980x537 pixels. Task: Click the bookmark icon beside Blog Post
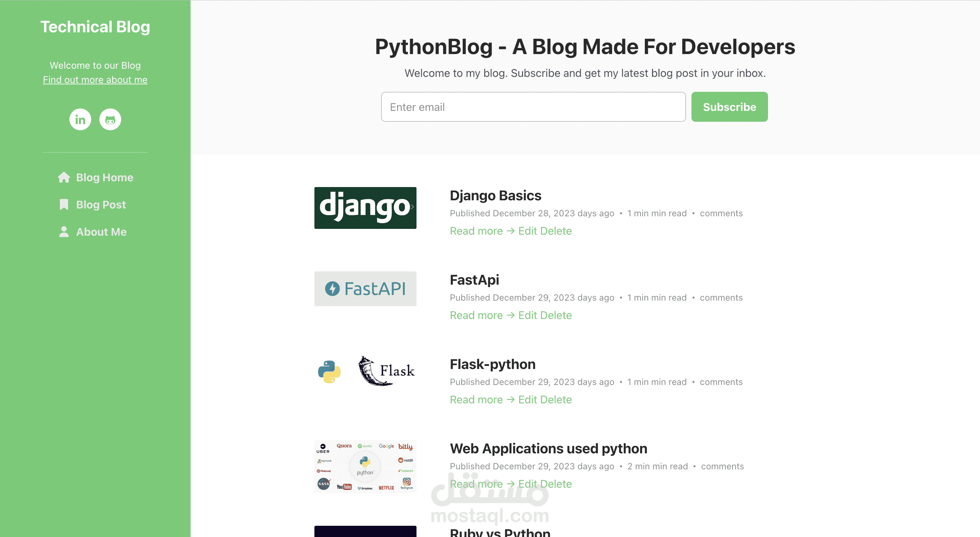(64, 205)
